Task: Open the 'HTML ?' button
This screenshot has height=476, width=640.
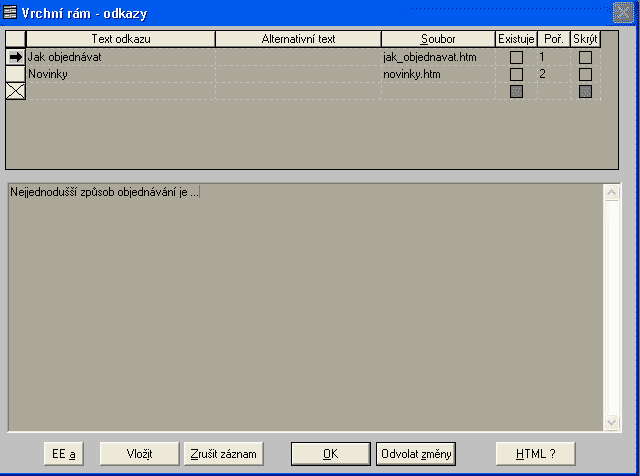Action: pos(536,454)
